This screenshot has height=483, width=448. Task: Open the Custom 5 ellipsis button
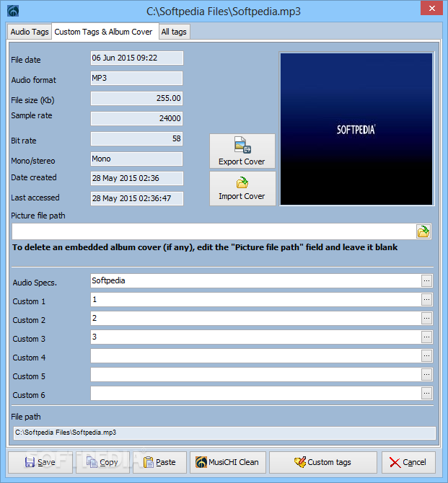tap(426, 375)
